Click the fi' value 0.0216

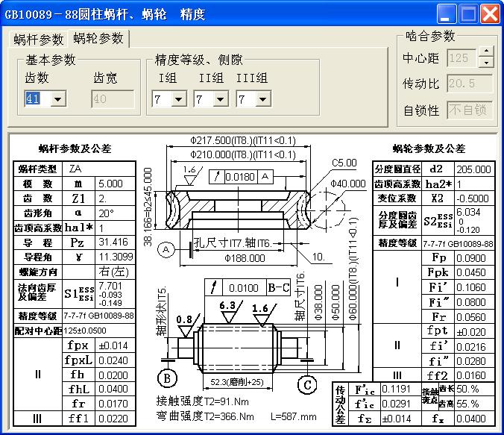[471, 347]
